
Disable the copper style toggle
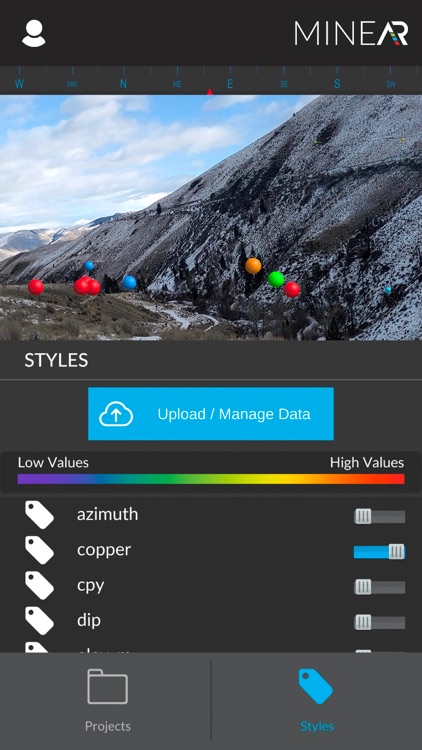pyautogui.click(x=379, y=551)
